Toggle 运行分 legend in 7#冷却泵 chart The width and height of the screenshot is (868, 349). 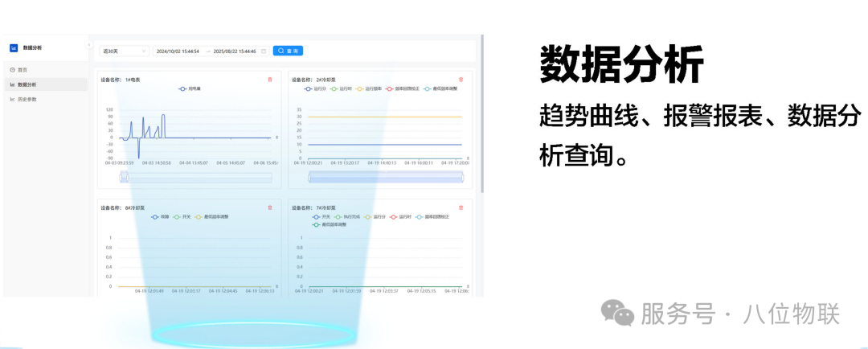375,216
